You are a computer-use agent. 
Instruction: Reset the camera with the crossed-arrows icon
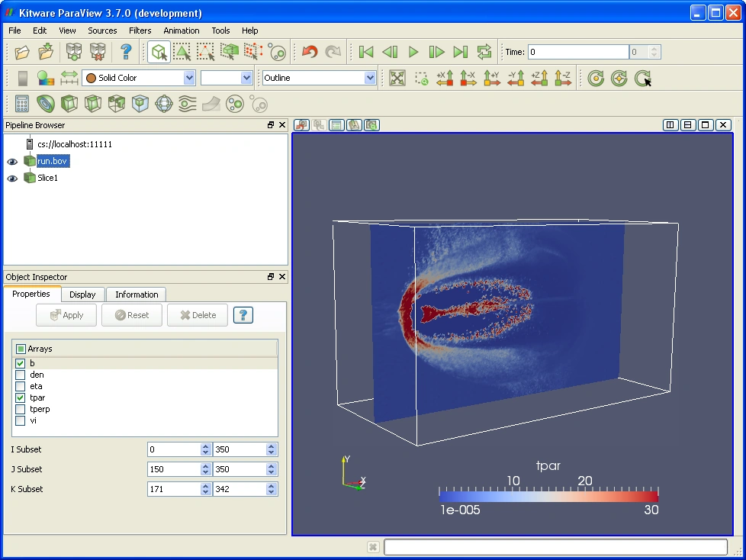397,78
